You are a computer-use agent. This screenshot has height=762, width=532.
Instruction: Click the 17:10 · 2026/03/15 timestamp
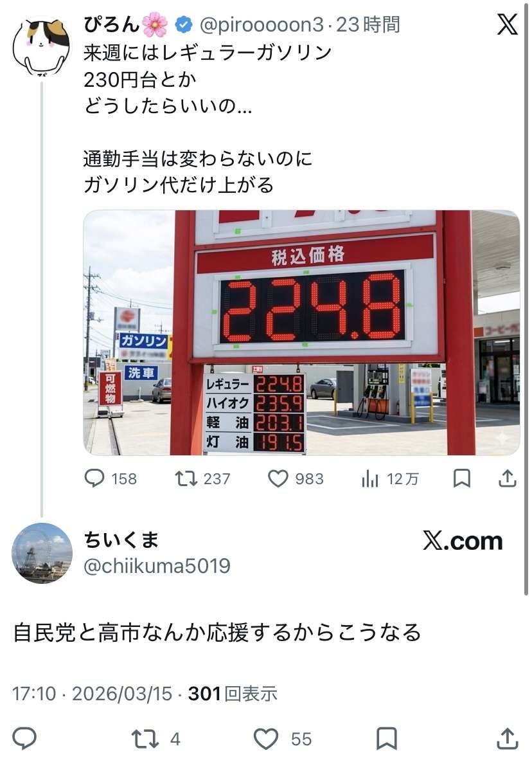pos(93,693)
